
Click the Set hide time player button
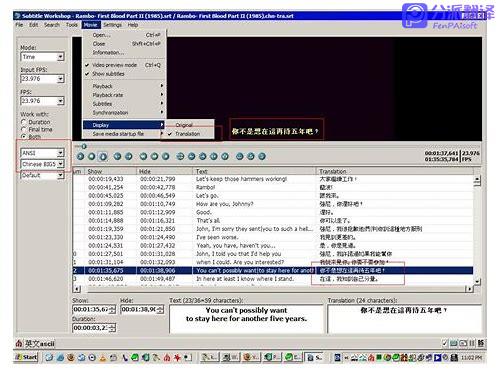(x=203, y=156)
